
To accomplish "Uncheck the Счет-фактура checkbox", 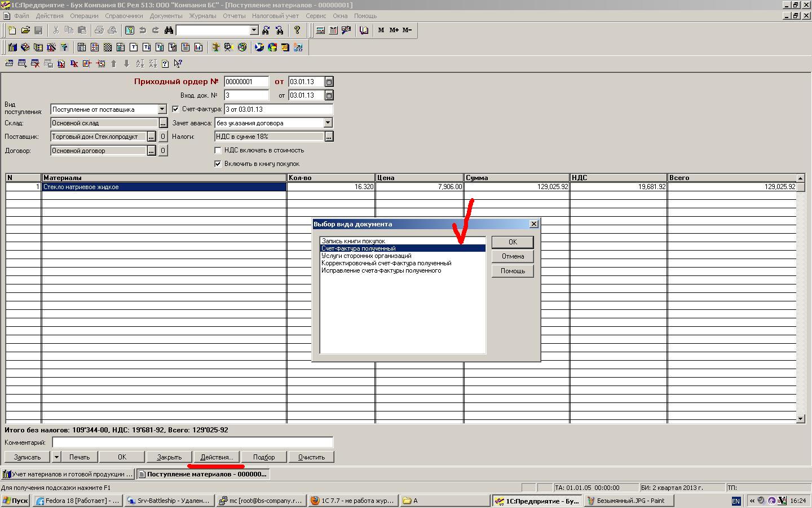I will pos(175,110).
